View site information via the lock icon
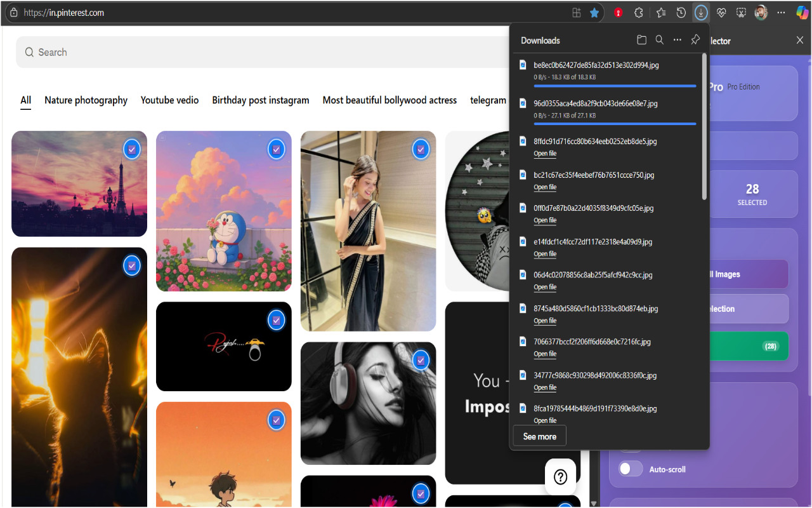This screenshot has height=508, width=812. click(x=14, y=13)
